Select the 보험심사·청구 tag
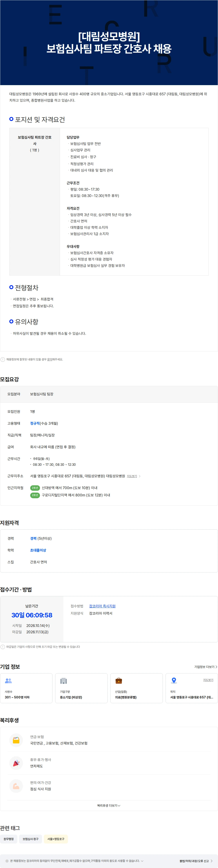This screenshot has height=868, width=218. tap(31, 839)
